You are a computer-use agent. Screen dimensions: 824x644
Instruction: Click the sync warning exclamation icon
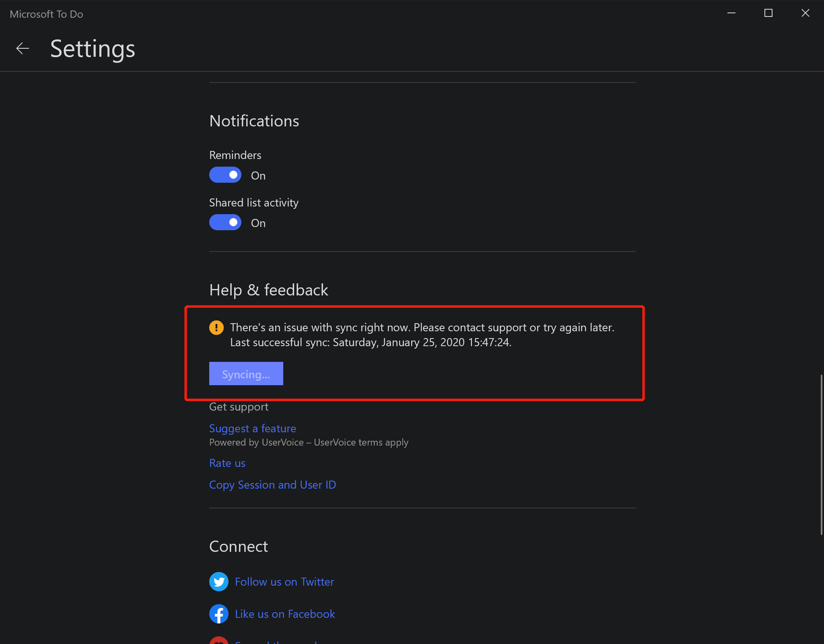[216, 328]
